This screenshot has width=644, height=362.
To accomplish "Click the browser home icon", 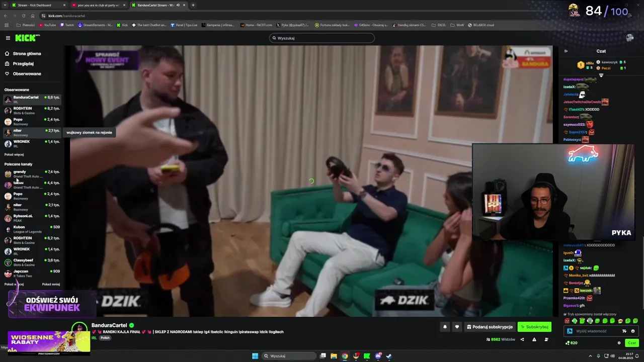I will (x=33, y=16).
